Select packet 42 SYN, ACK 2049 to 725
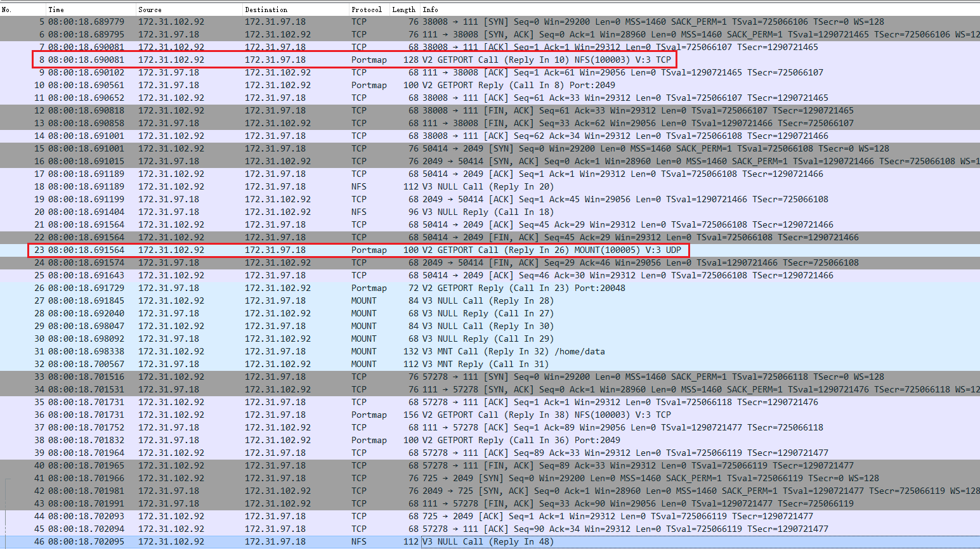 pyautogui.click(x=490, y=491)
